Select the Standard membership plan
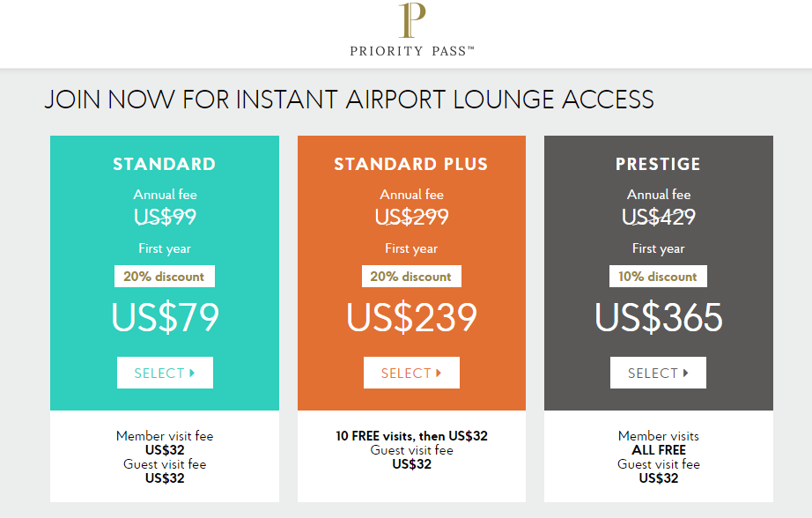Viewport: 812px width, 518px height. (x=165, y=373)
